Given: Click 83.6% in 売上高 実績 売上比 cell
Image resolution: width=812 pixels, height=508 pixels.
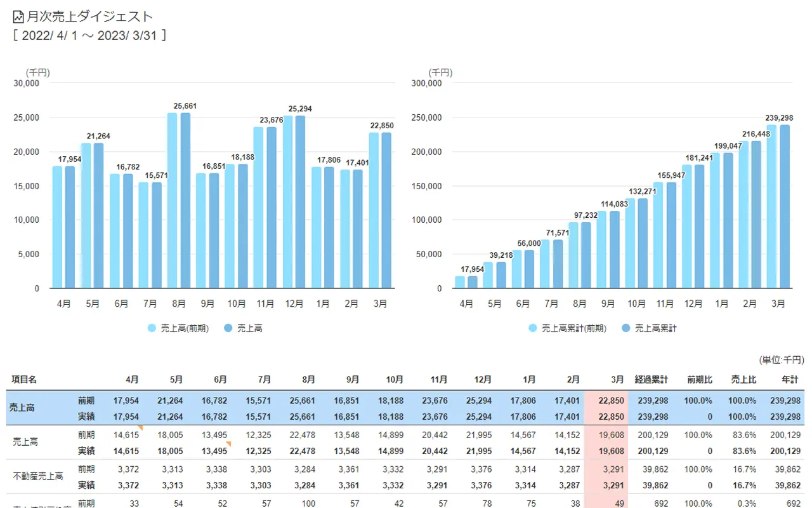Looking at the screenshot, I should pyautogui.click(x=745, y=451).
